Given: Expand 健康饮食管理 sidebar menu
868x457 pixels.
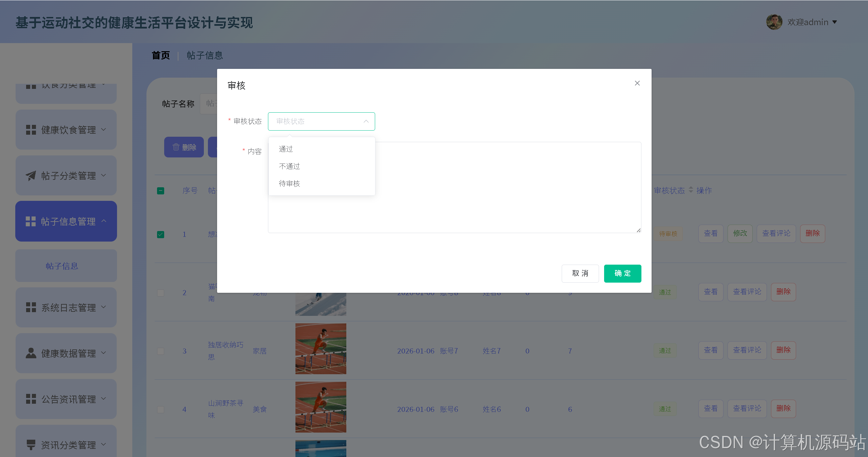Looking at the screenshot, I should [66, 130].
